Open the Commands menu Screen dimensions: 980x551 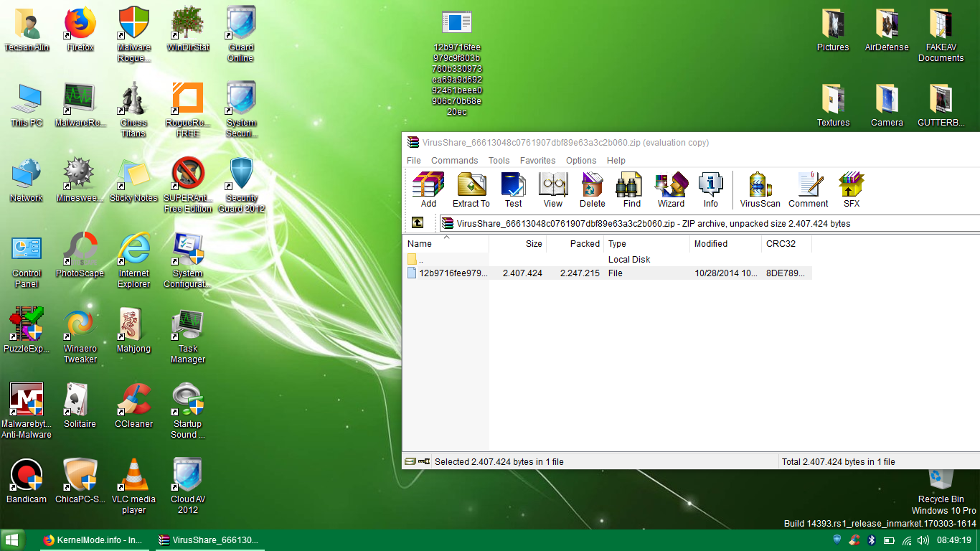tap(454, 161)
